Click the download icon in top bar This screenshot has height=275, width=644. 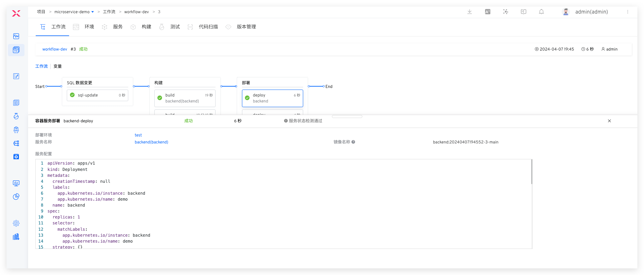click(x=469, y=12)
